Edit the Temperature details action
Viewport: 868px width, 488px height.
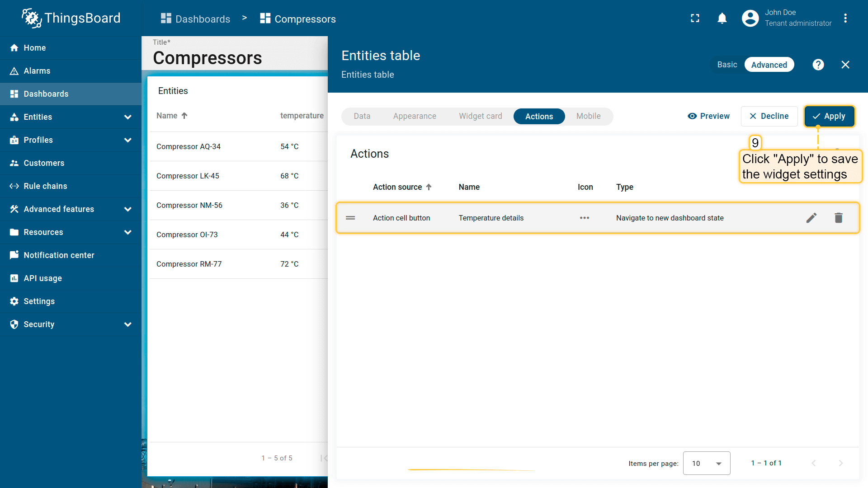811,218
